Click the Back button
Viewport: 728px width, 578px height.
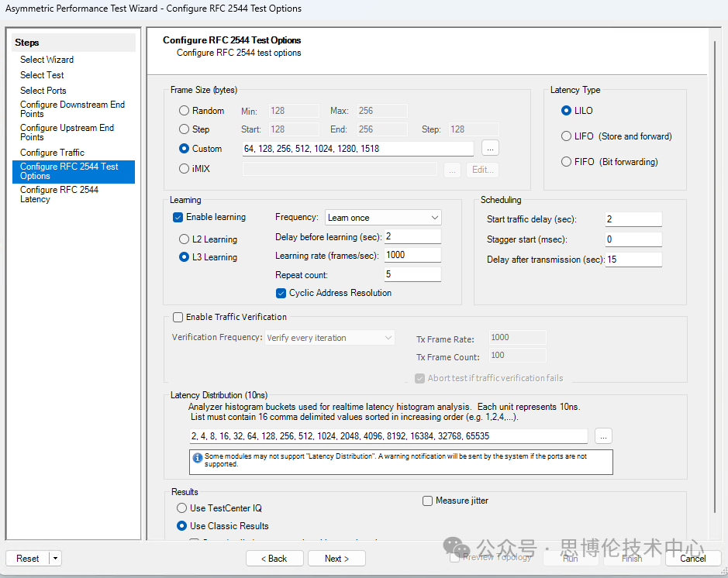[x=274, y=559]
